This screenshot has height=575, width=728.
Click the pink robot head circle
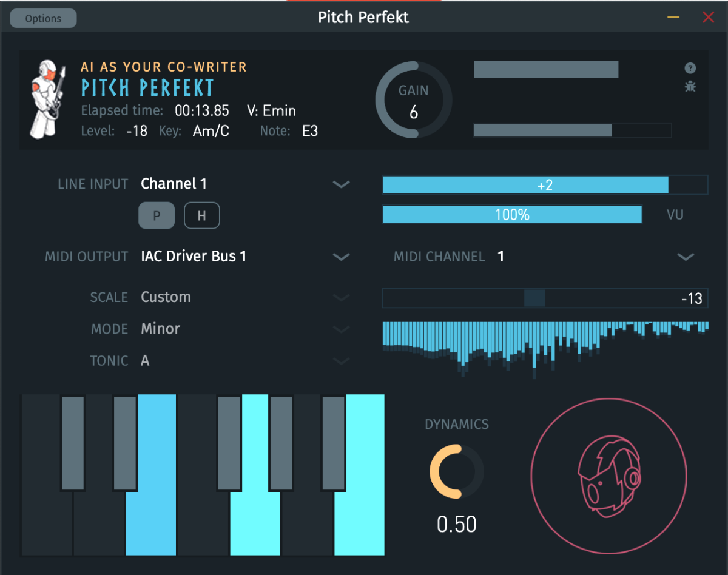click(608, 475)
